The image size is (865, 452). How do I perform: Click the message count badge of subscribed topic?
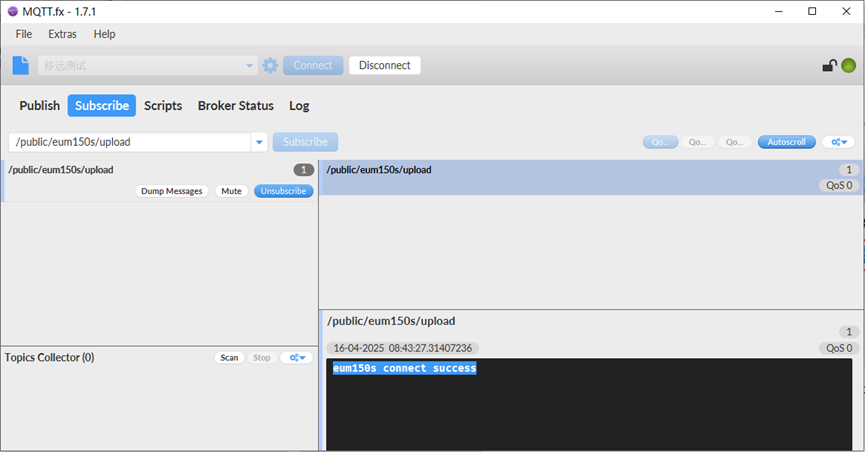(303, 170)
